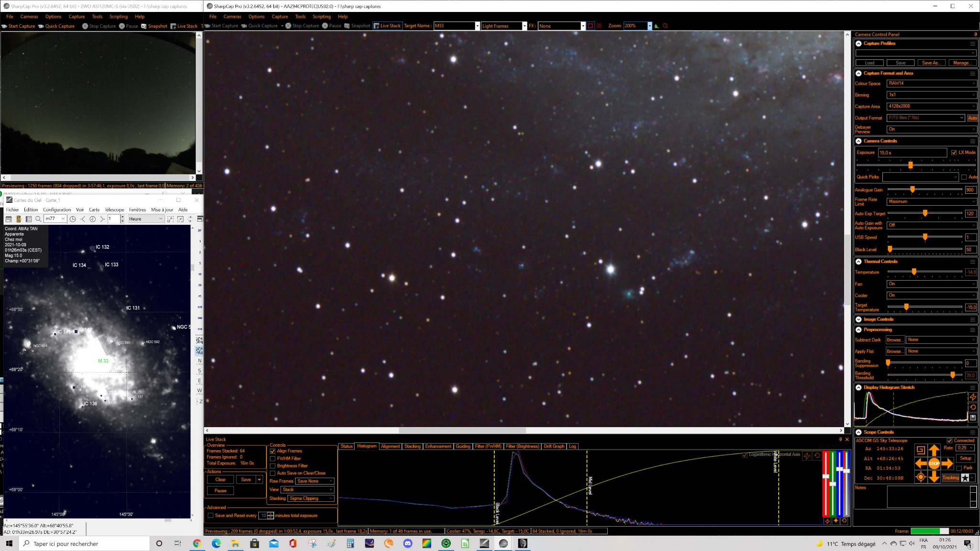Enable the FWHM Filter checkbox
The height and width of the screenshot is (551, 980).
click(273, 459)
